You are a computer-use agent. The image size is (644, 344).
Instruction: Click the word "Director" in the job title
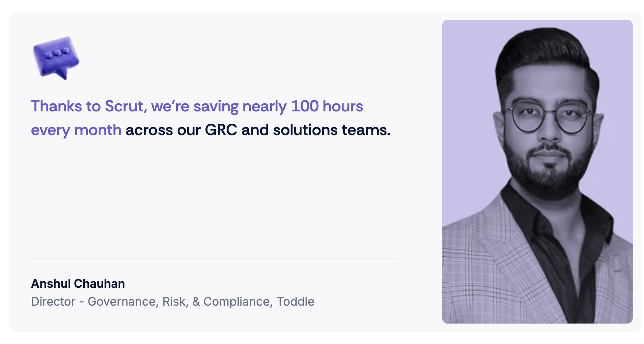click(53, 302)
